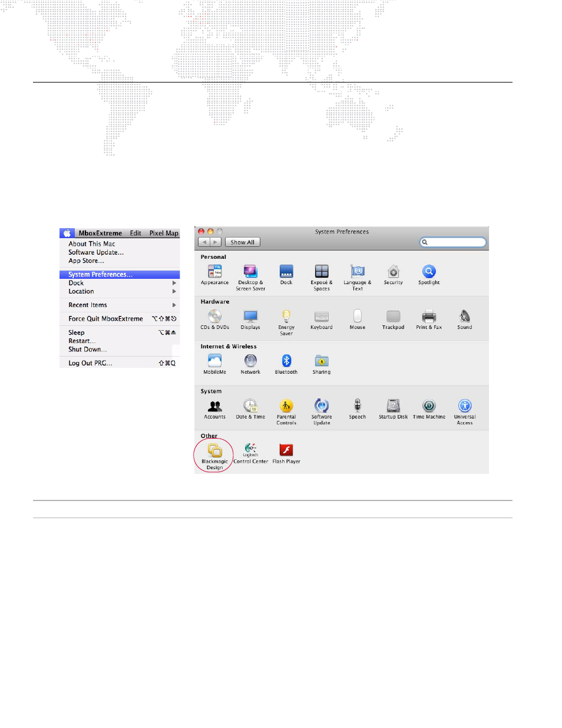This screenshot has height=728, width=562.
Task: Open Parental Controls preferences
Action: click(286, 412)
